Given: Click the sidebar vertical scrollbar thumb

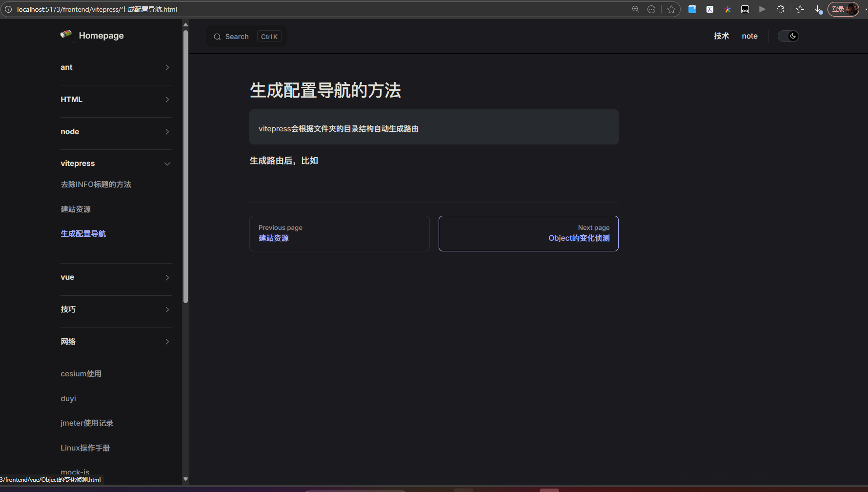Looking at the screenshot, I should pos(185,166).
